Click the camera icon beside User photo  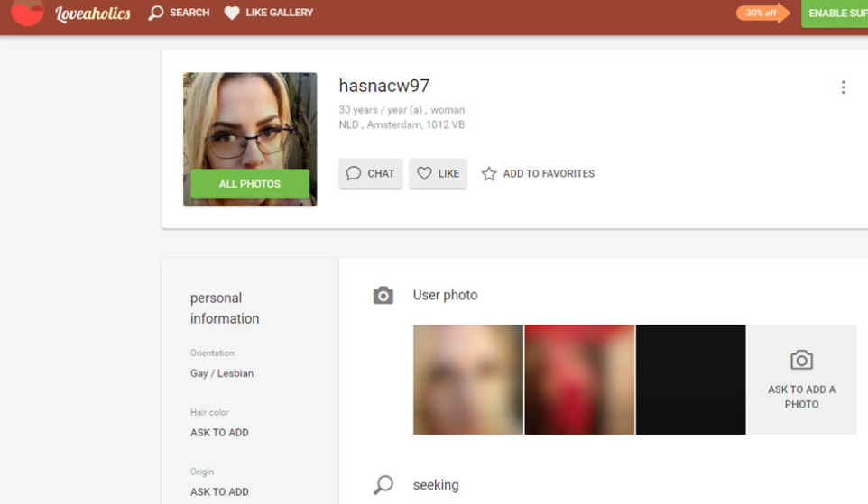pyautogui.click(x=383, y=296)
